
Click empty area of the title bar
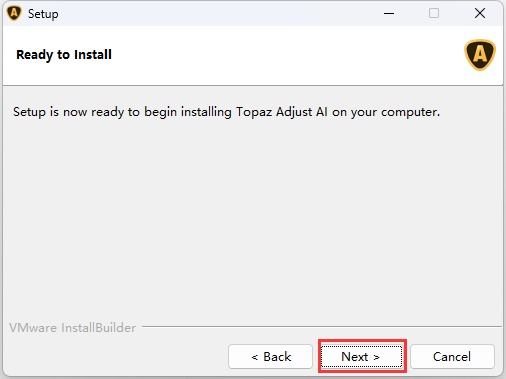click(x=217, y=13)
